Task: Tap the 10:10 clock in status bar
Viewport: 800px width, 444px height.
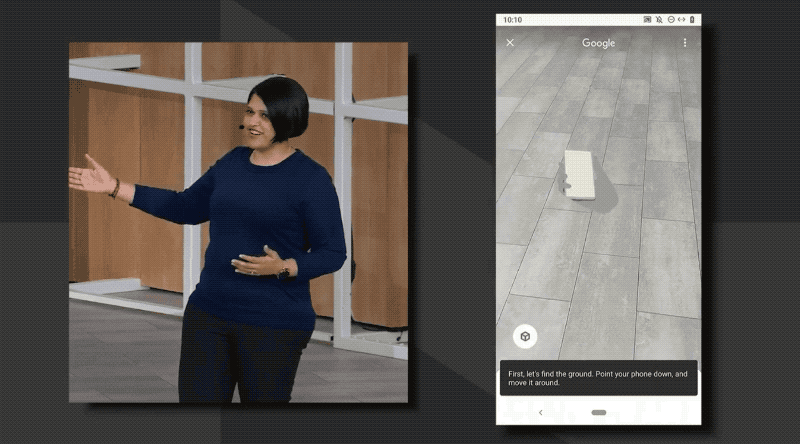Action: [x=512, y=20]
